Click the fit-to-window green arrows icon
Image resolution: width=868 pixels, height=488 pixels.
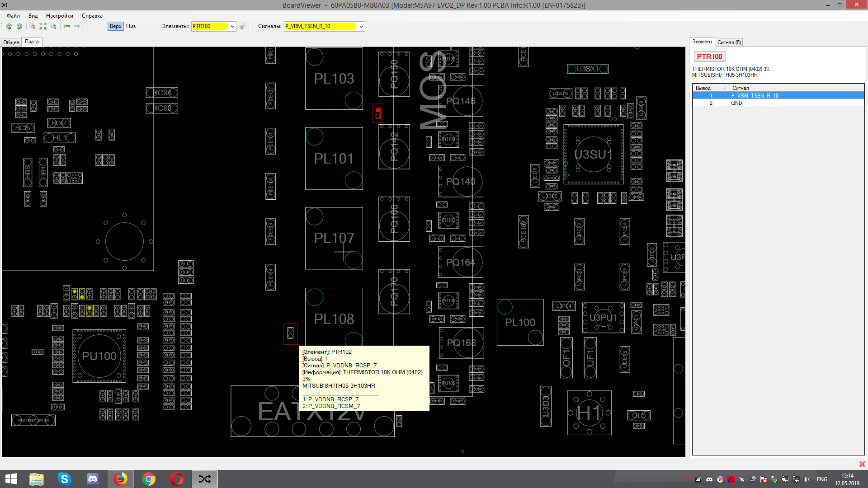coord(43,26)
